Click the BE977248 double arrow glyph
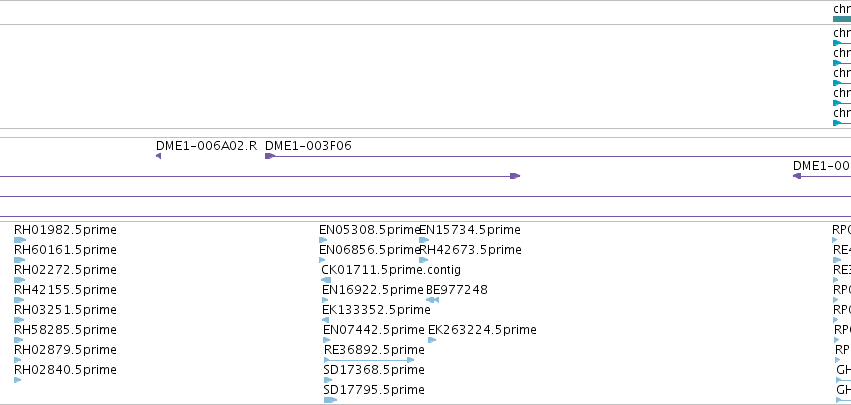 coord(432,300)
